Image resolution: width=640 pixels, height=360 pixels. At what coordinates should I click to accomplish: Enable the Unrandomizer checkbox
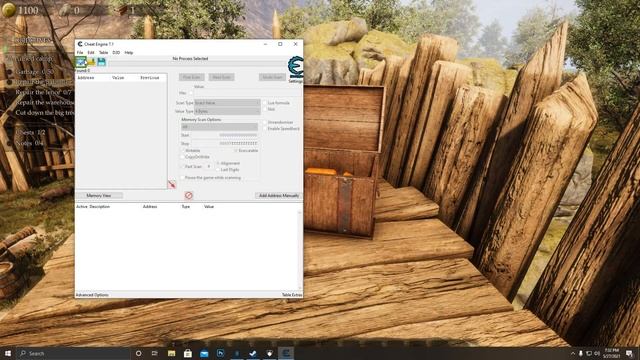tap(264, 122)
